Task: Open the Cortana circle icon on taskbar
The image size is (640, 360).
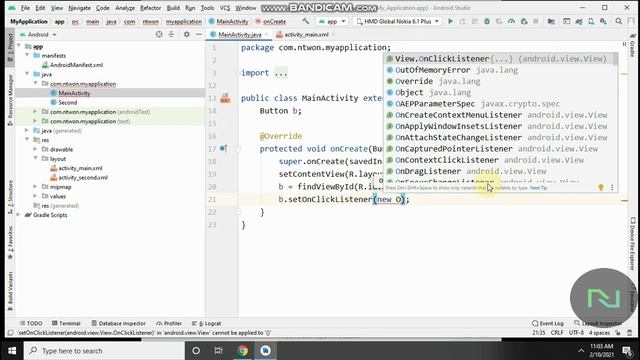Action: 196,351
